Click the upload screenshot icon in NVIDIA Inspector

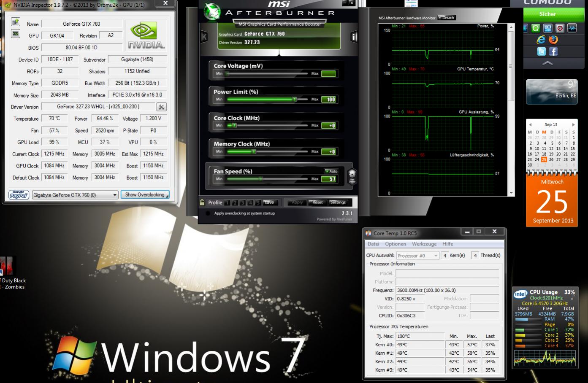click(16, 22)
